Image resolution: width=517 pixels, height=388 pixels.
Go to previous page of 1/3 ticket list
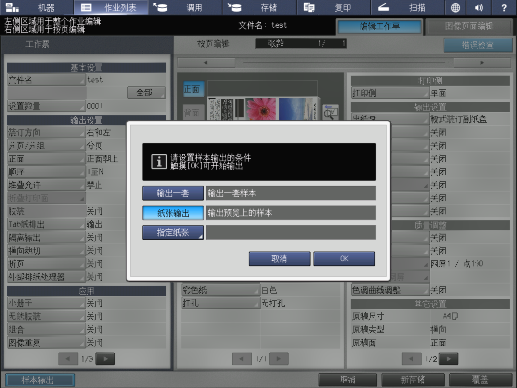pyautogui.click(x=68, y=359)
